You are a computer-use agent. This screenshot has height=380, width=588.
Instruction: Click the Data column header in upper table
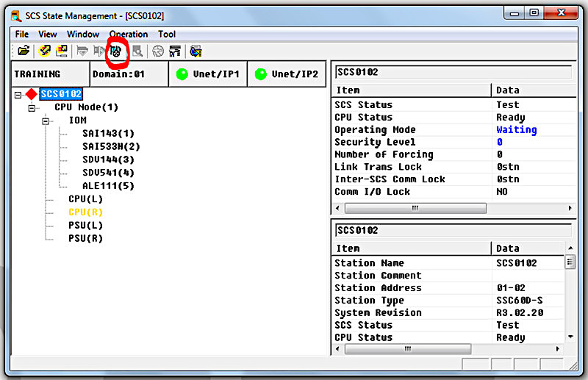pos(534,90)
